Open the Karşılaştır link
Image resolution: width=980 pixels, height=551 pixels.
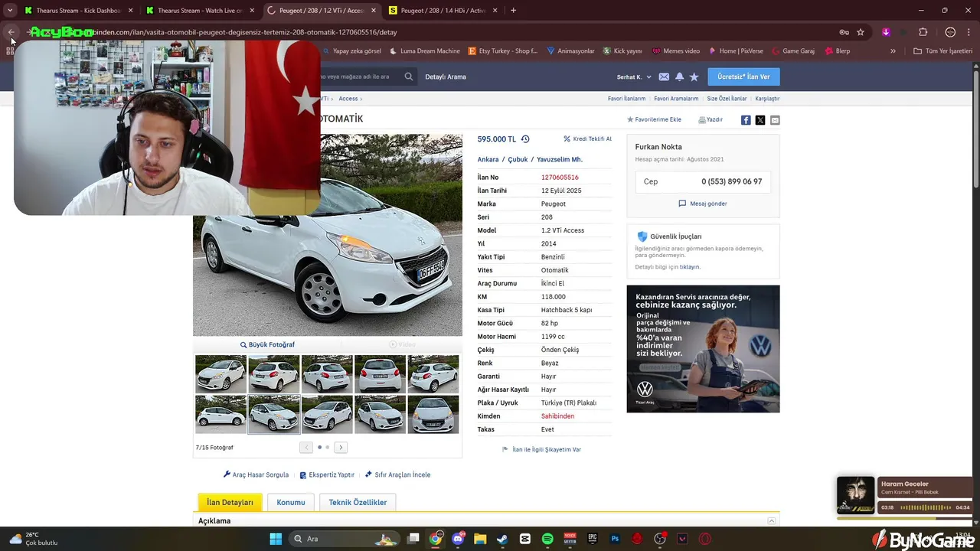(767, 99)
